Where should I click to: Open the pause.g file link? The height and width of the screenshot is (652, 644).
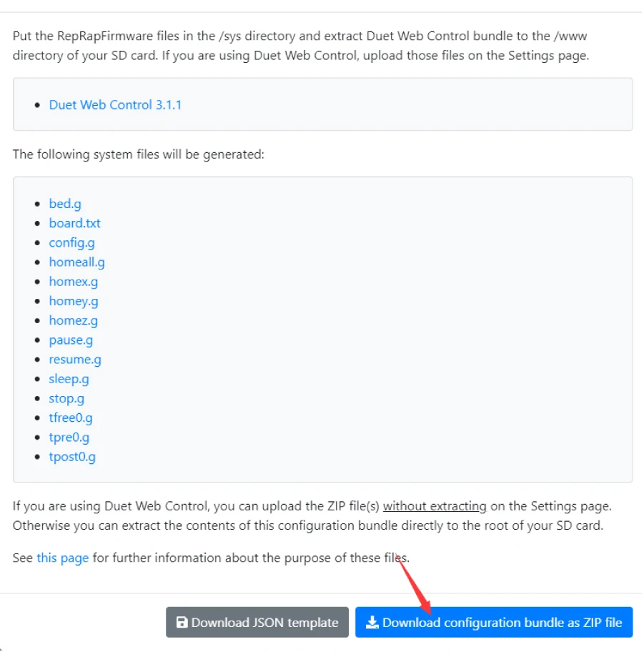point(71,340)
